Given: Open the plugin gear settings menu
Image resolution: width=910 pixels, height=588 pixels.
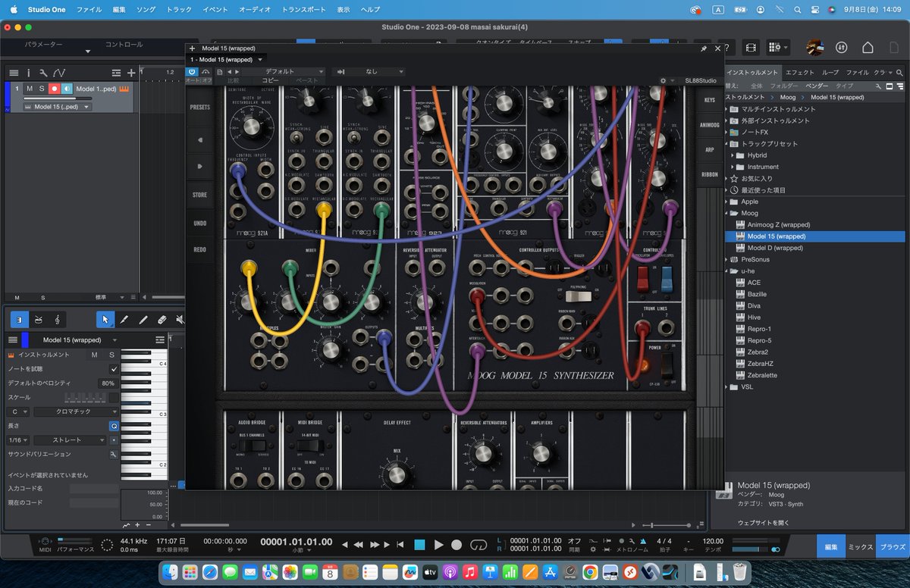Looking at the screenshot, I should click(x=664, y=80).
